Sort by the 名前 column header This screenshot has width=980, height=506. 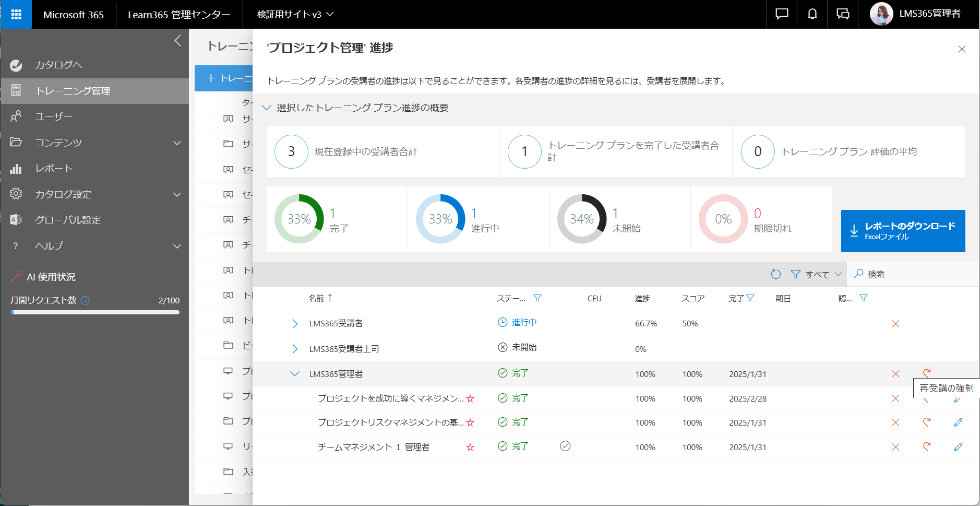coord(320,298)
